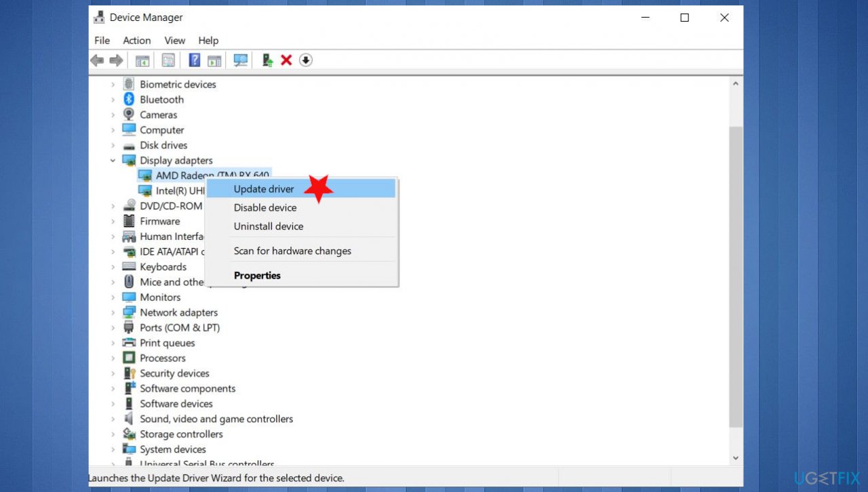Expand the Network adapters category
The width and height of the screenshot is (868, 492).
coord(113,312)
